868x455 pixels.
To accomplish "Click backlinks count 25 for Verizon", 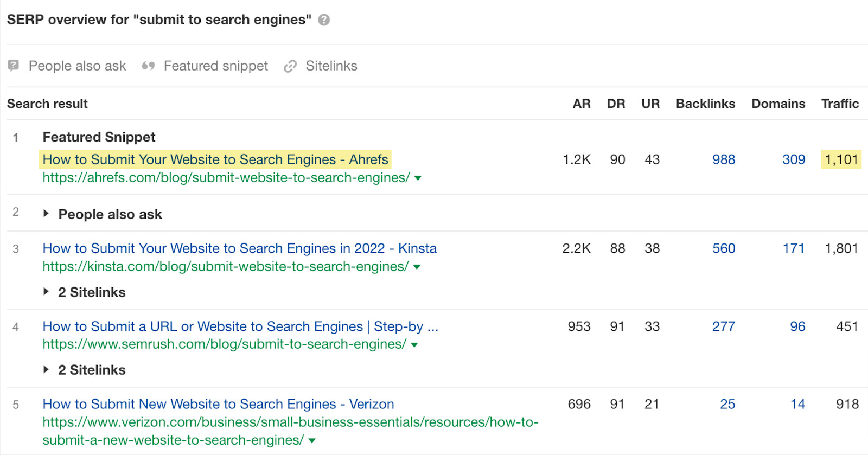I will click(727, 404).
